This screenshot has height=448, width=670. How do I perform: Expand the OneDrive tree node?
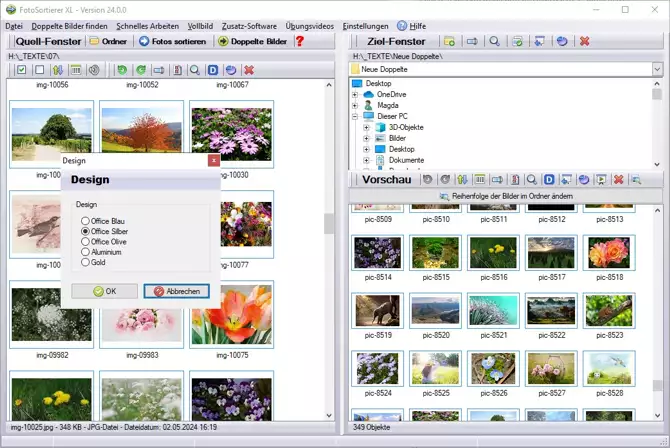point(355,94)
